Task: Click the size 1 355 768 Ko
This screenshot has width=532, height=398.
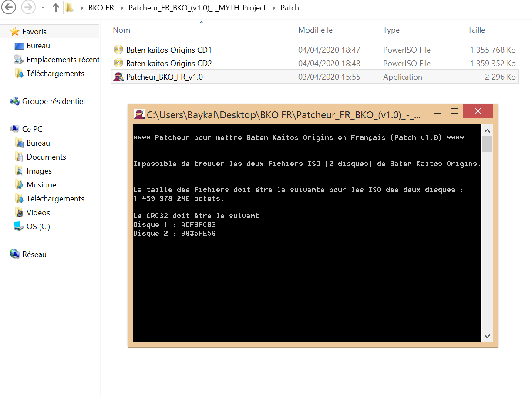Action: point(493,50)
